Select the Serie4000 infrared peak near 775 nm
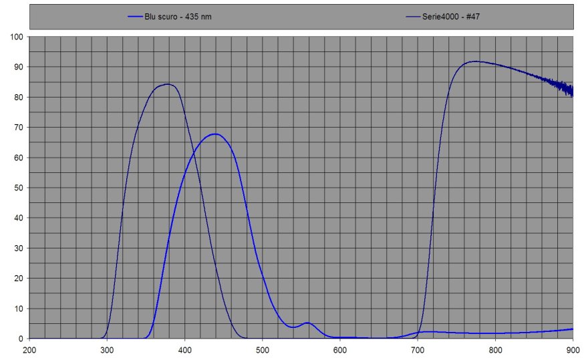 point(475,61)
